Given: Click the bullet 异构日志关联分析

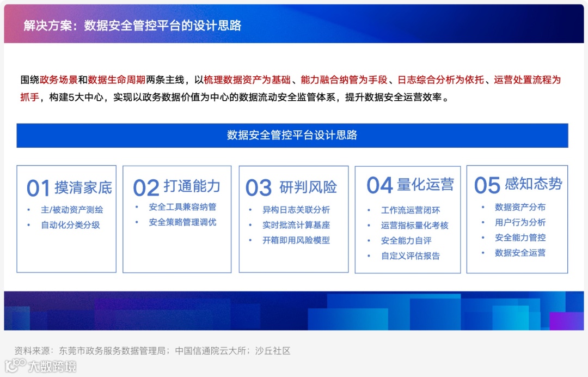Looking at the screenshot, I should pyautogui.click(x=296, y=210).
